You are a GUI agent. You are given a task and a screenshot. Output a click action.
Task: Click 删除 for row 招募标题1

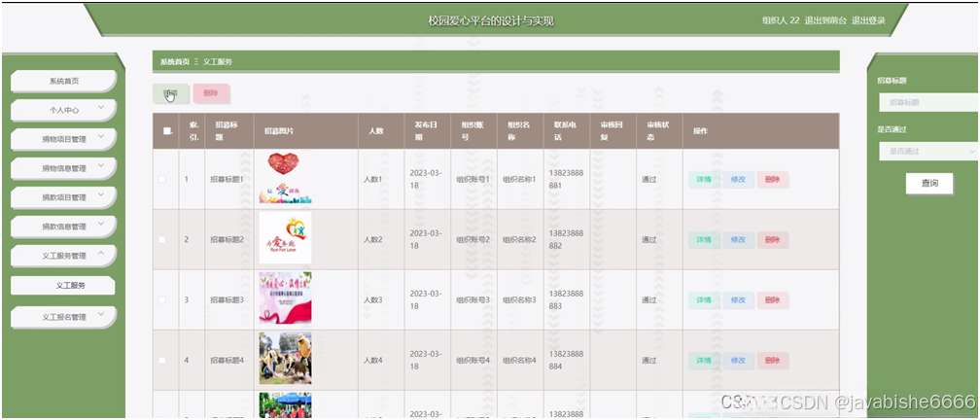click(x=773, y=180)
